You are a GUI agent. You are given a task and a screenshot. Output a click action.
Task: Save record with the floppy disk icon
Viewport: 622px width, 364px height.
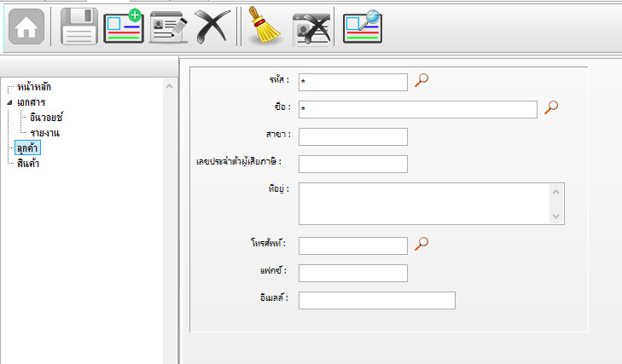coord(79,26)
